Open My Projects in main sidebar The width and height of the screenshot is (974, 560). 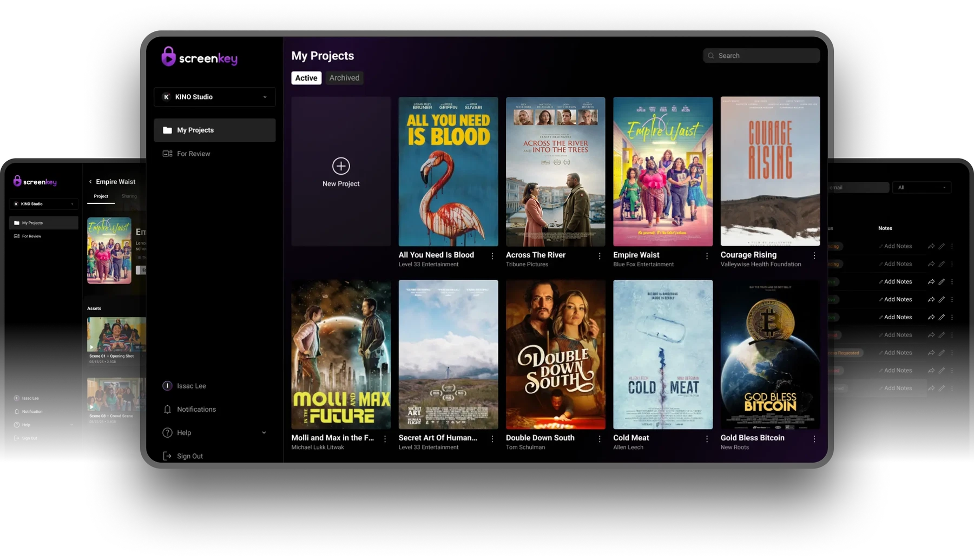click(214, 130)
